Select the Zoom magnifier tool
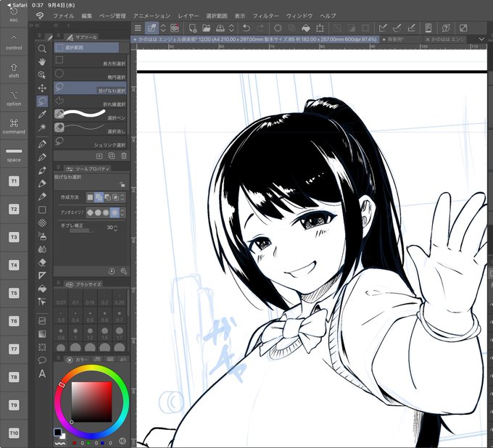 (42, 49)
